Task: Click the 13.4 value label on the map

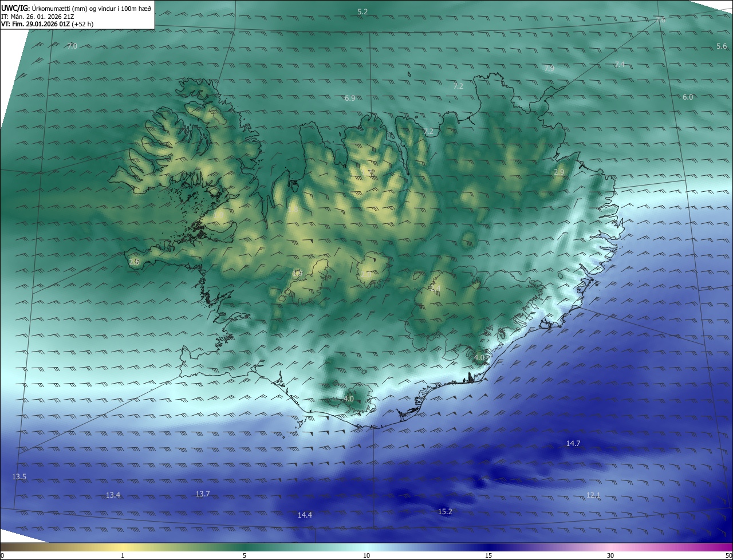Action: 113,495
